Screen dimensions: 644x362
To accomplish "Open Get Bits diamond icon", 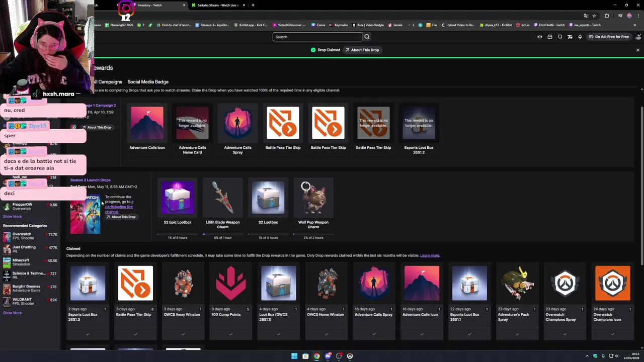I will pos(580,37).
